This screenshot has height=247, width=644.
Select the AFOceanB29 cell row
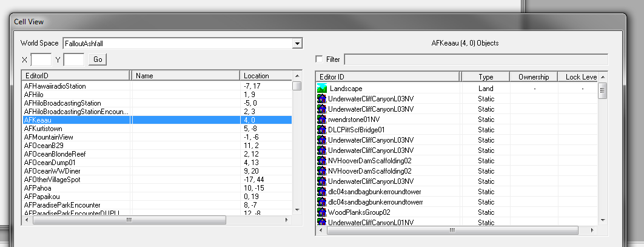[157, 146]
